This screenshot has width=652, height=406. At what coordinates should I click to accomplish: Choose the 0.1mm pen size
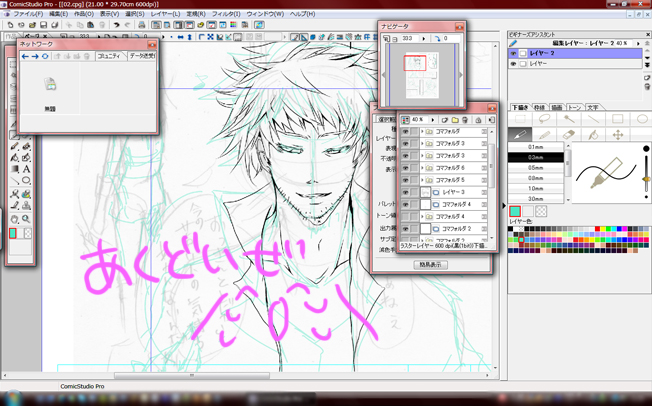click(x=536, y=147)
